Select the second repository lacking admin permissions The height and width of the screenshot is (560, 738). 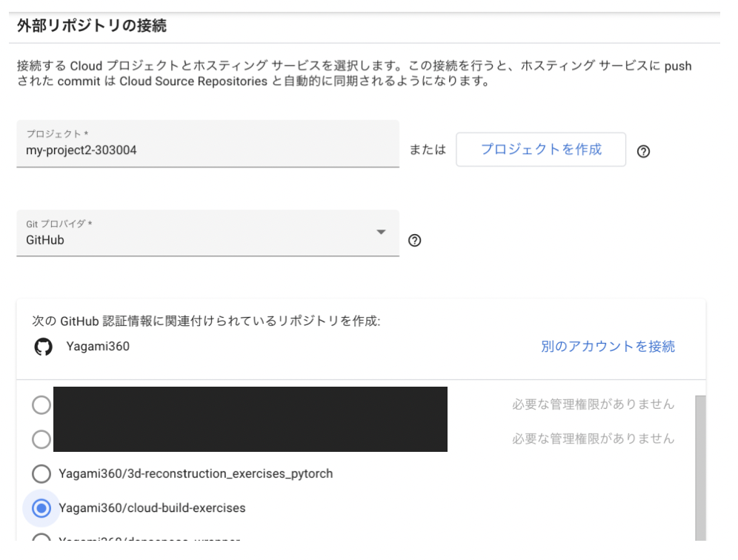41,439
